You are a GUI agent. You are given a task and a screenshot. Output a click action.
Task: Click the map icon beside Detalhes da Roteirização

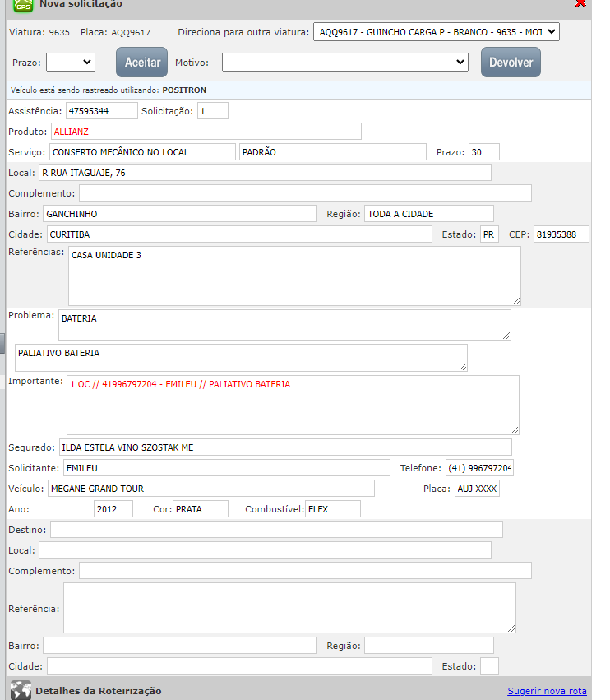[21, 690]
